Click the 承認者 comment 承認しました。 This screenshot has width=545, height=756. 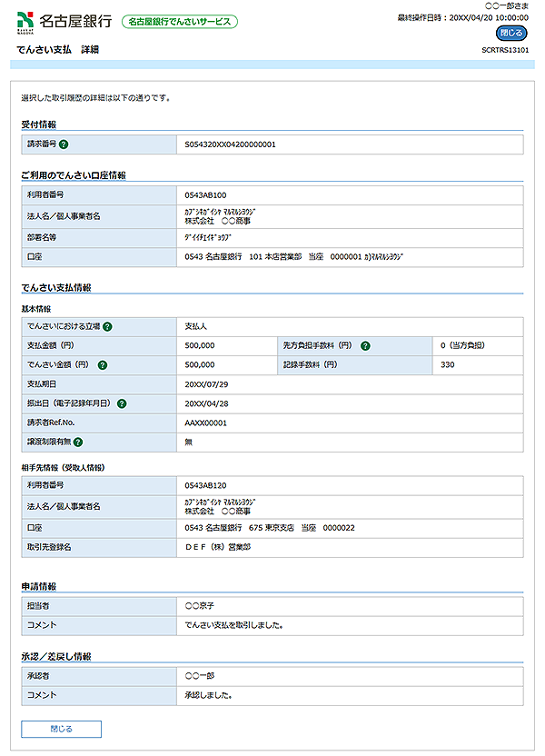[x=208, y=696]
